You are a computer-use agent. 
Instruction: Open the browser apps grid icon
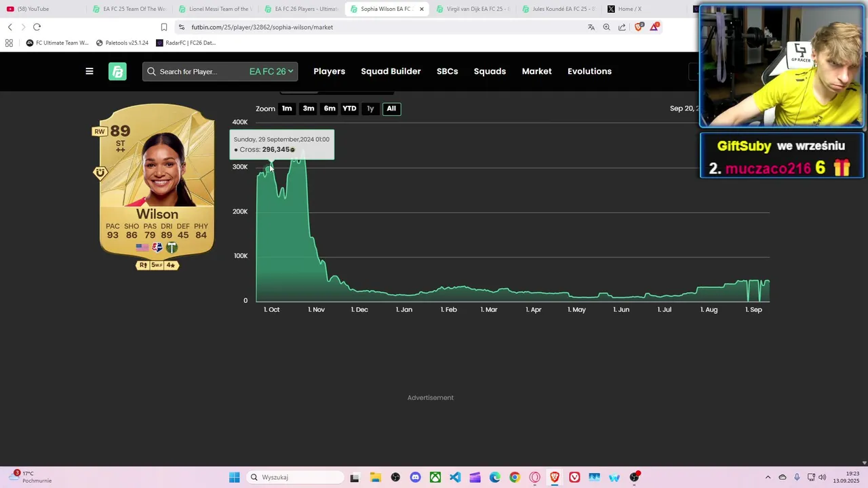[9, 43]
